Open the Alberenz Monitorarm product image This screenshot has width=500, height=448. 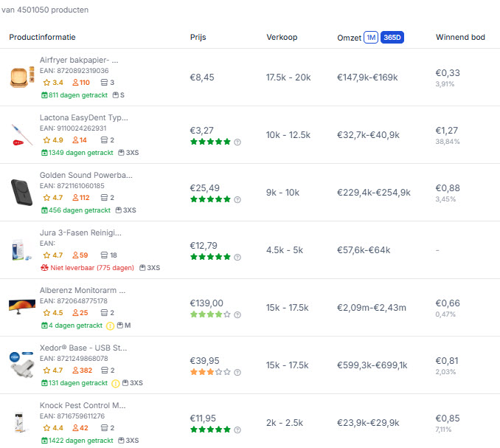pos(22,306)
